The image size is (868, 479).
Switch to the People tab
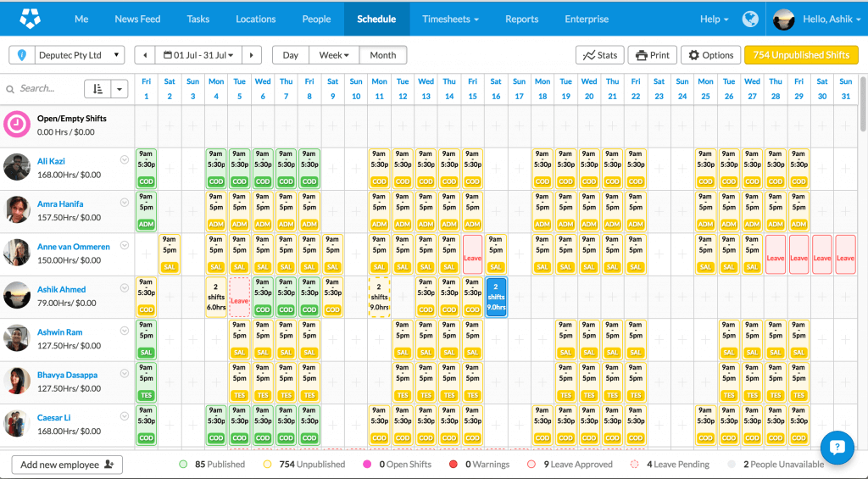[316, 19]
